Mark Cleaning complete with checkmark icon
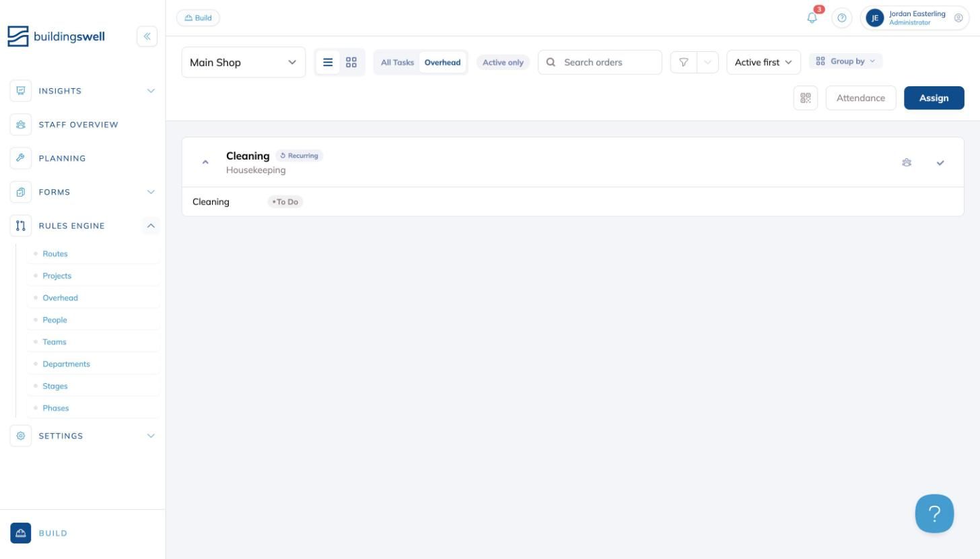This screenshot has height=559, width=980. point(940,162)
